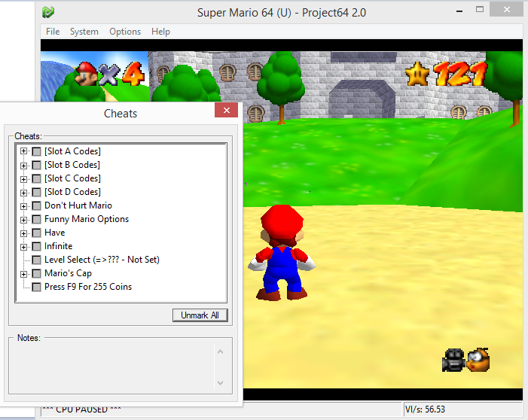Select the '[Slot B Codes]' label
The width and height of the screenshot is (528, 420).
(x=72, y=165)
